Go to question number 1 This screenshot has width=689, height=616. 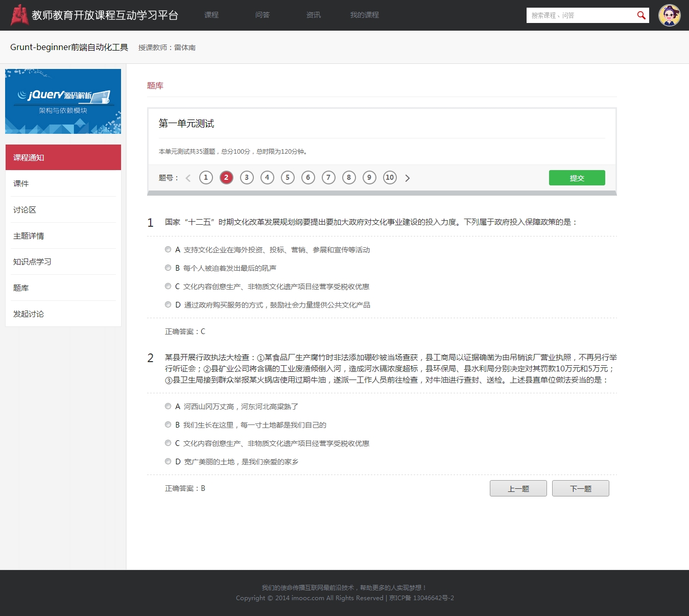(206, 177)
